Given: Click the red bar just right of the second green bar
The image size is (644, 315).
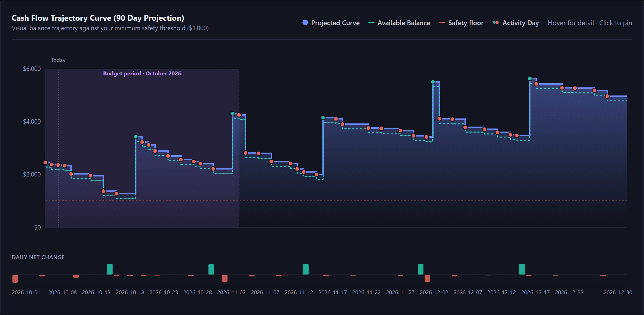Looking at the screenshot, I should click(225, 278).
